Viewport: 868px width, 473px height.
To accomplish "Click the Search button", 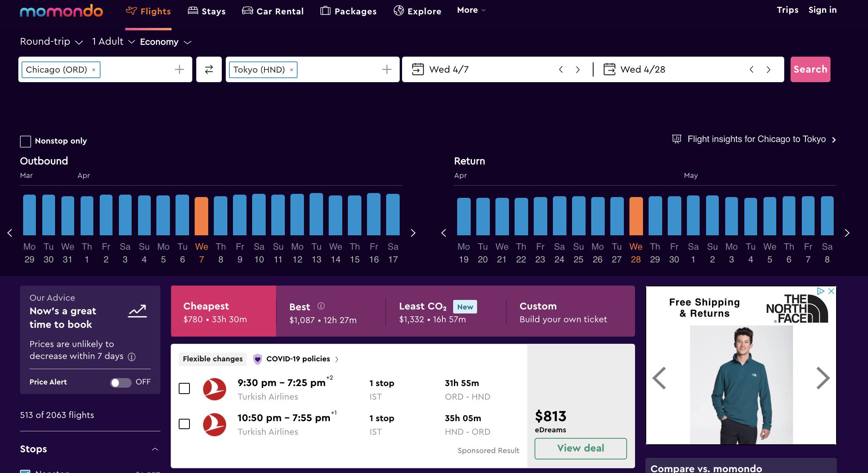I will [x=810, y=69].
